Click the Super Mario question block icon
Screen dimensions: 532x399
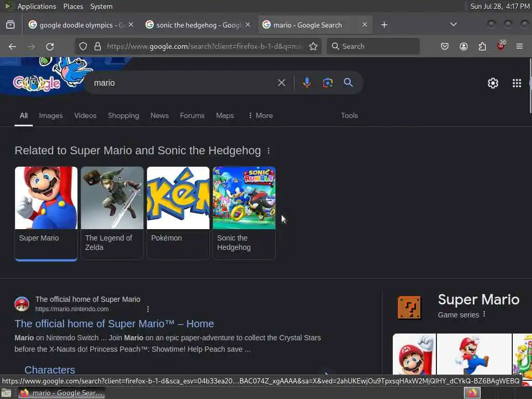(409, 308)
